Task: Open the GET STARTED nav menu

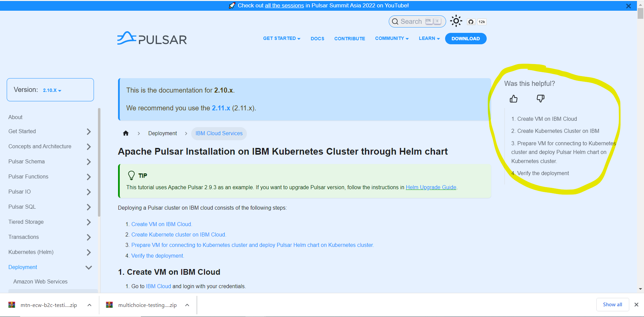Action: pos(282,39)
